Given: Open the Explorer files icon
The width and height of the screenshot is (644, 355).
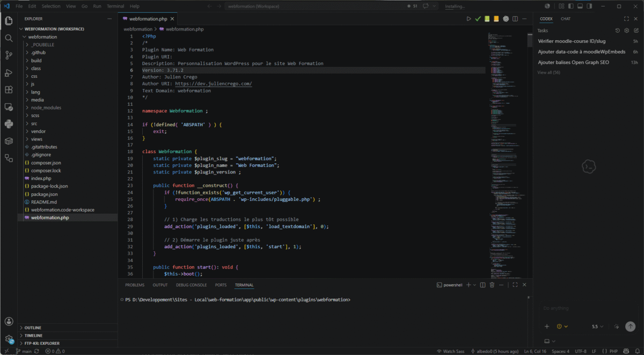Looking at the screenshot, I should tap(9, 21).
